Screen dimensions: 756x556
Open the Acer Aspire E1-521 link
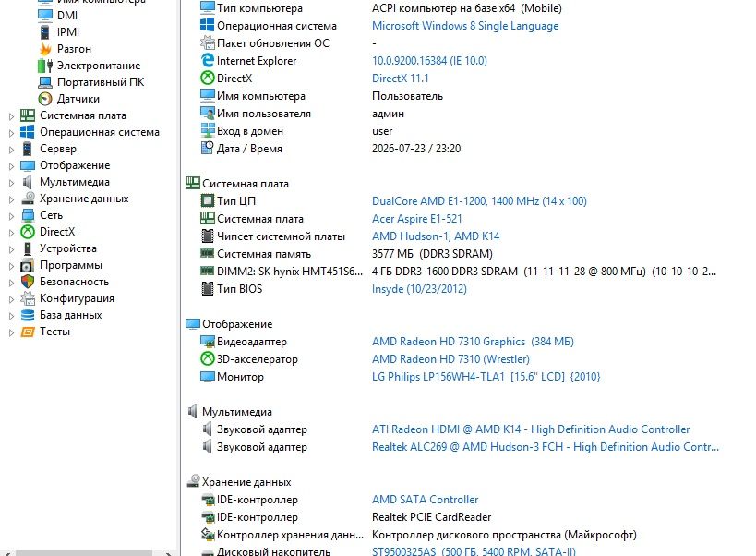pyautogui.click(x=417, y=219)
